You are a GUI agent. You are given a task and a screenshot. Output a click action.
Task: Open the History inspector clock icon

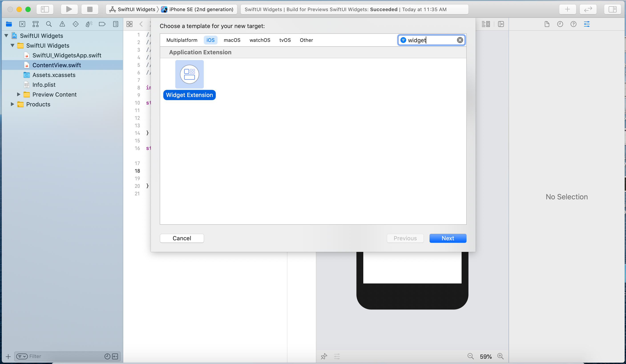[560, 24]
